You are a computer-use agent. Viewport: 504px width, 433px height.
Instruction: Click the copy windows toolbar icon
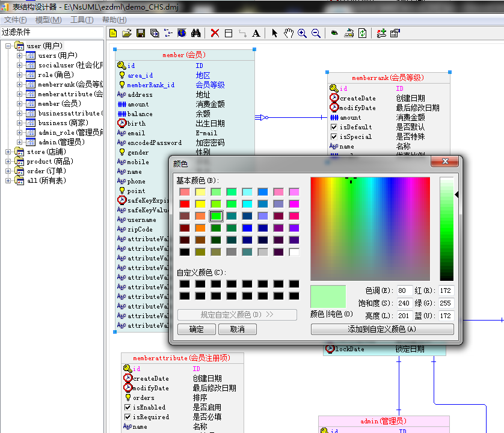tap(155, 33)
